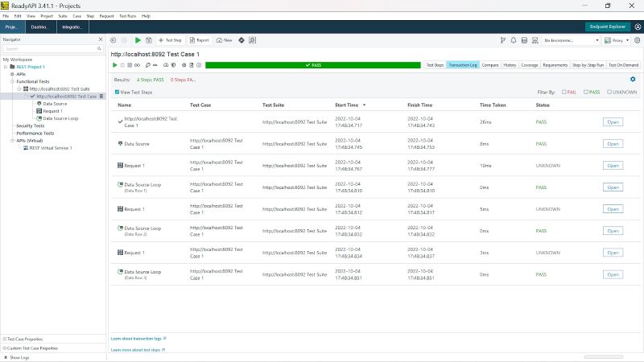Image resolution: width=644 pixels, height=362 pixels.
Task: Enable the UNKNOWN filter checkbox
Action: pyautogui.click(x=609, y=92)
